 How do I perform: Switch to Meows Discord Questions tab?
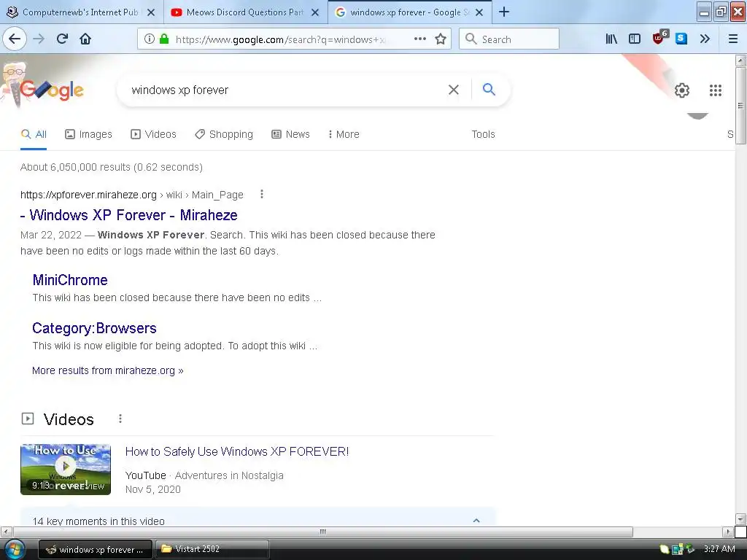click(x=244, y=12)
